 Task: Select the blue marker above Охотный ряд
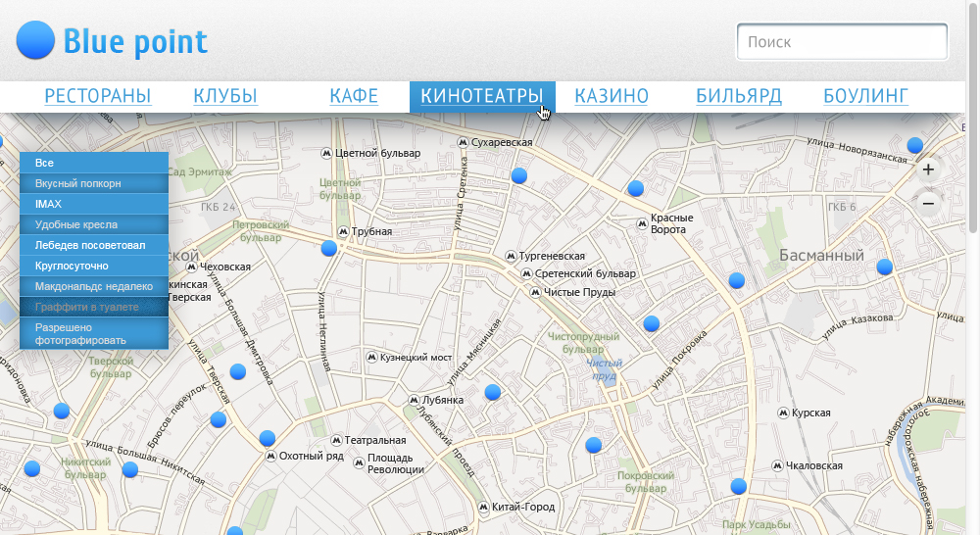pos(267,438)
